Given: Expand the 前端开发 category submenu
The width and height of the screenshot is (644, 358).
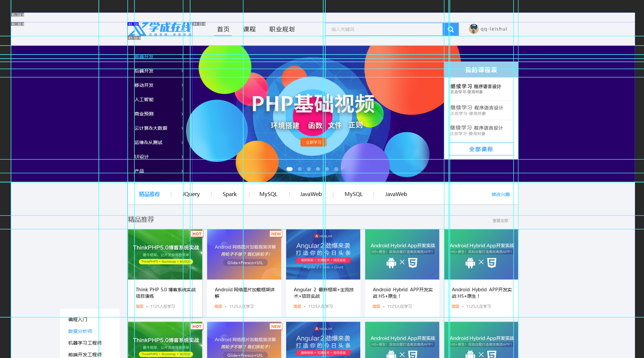Looking at the screenshot, I should tap(144, 57).
